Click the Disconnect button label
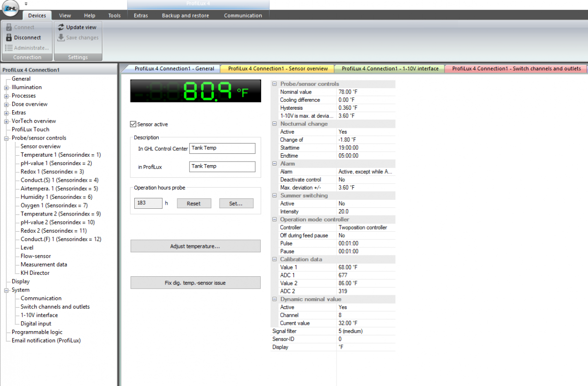 click(x=27, y=38)
